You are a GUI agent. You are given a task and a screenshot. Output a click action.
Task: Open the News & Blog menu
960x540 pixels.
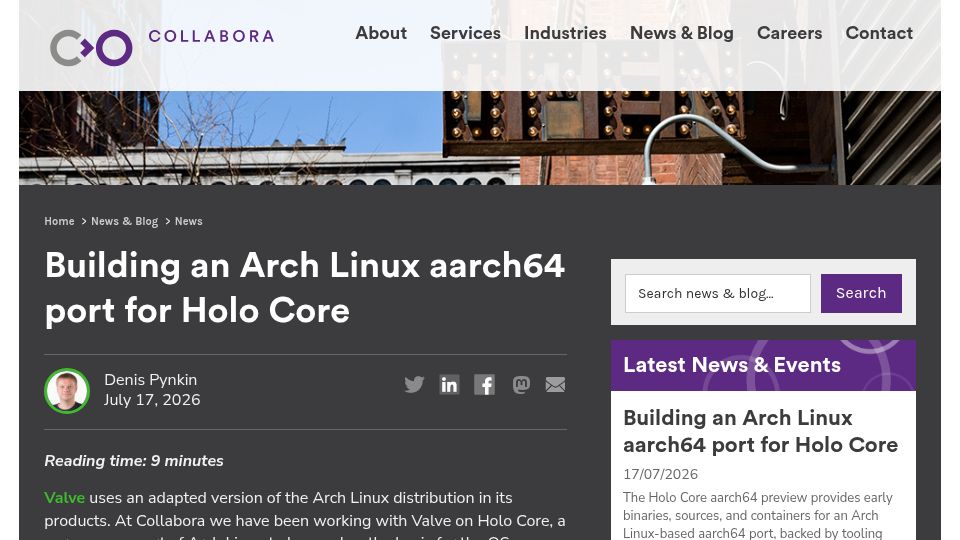(x=681, y=33)
